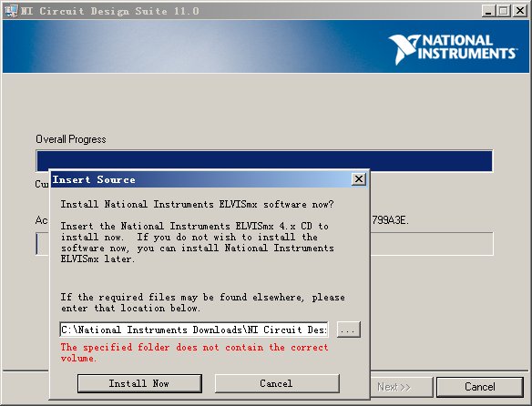Click the 'If the required files' instruction text
This screenshot has height=406, width=532.
(x=203, y=302)
